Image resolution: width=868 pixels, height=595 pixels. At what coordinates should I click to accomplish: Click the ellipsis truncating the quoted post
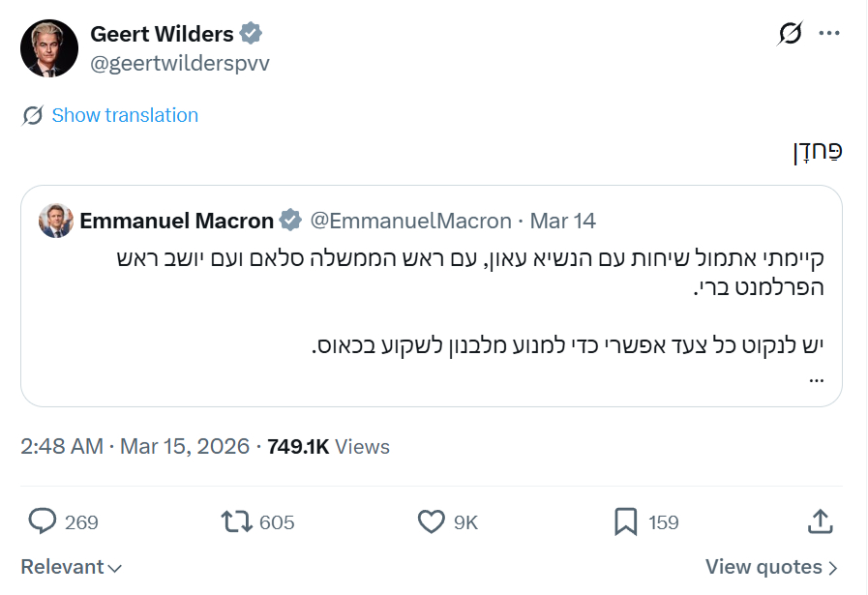point(816,379)
